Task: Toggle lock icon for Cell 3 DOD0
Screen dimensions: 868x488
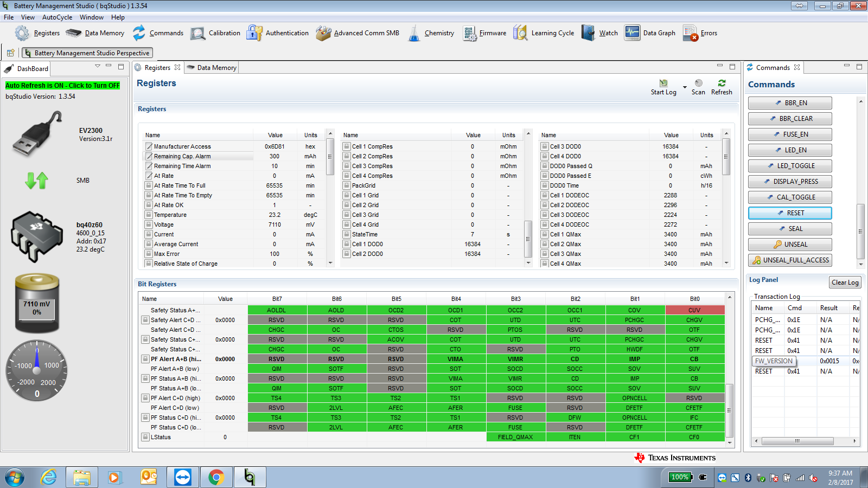Action: click(x=545, y=146)
